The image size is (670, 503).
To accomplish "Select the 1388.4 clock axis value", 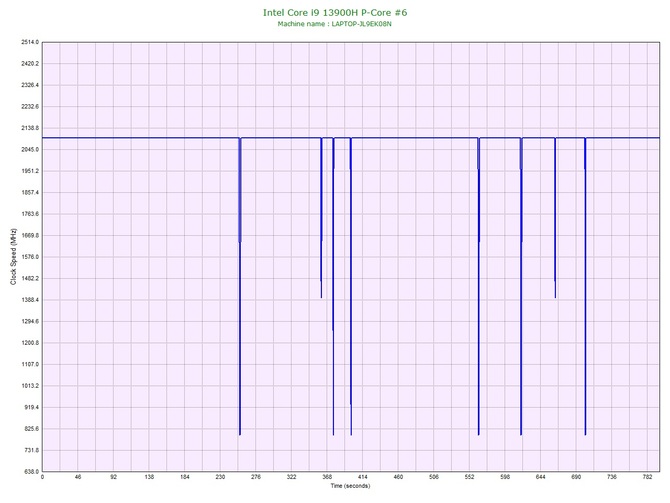I will pos(30,300).
